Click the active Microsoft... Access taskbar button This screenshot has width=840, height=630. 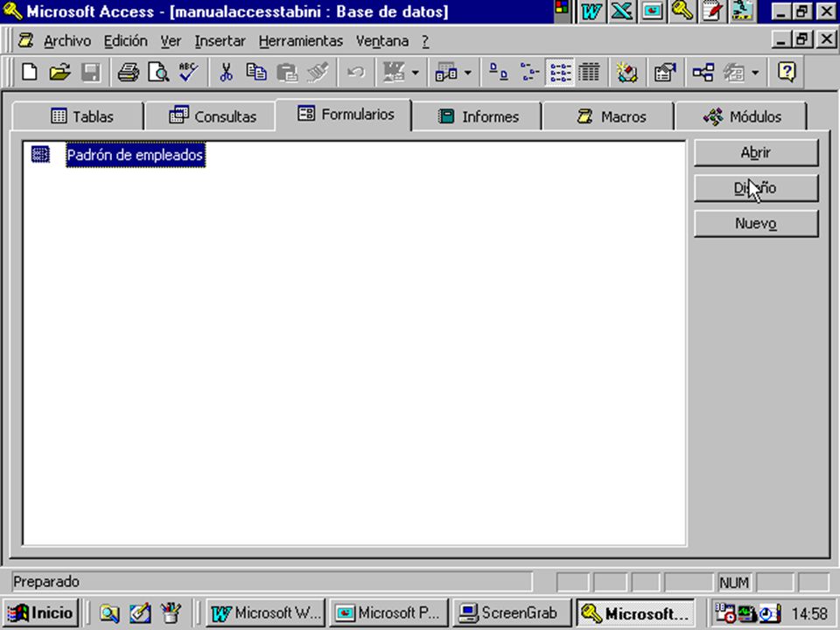635,612
